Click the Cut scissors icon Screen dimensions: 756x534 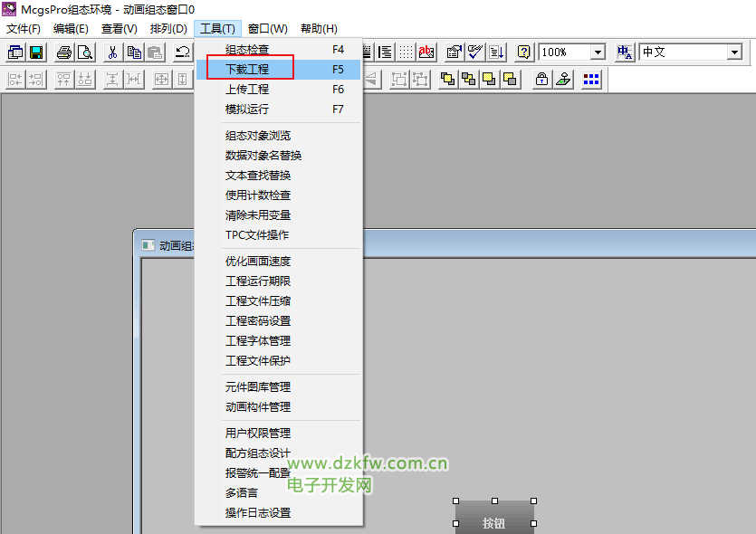pyautogui.click(x=112, y=52)
